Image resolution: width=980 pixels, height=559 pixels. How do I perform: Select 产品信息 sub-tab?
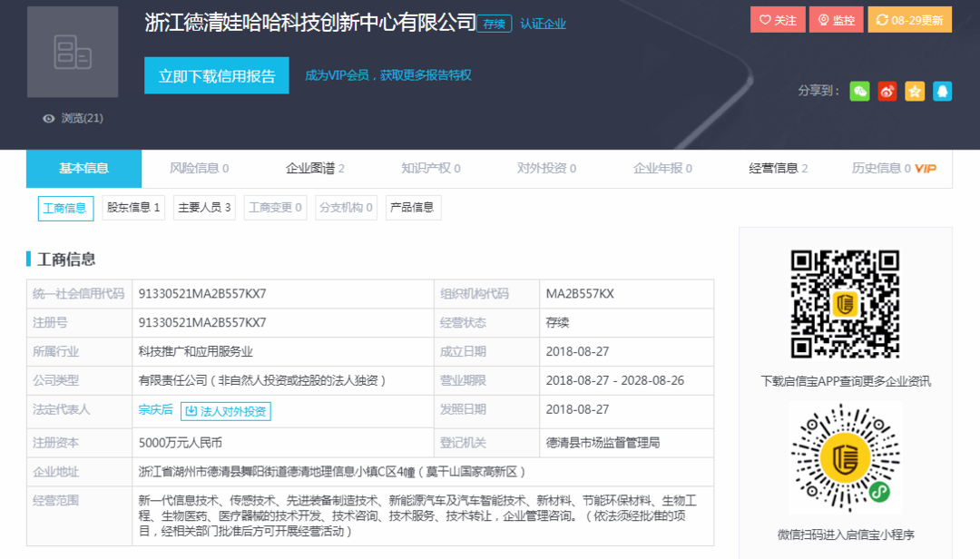413,208
